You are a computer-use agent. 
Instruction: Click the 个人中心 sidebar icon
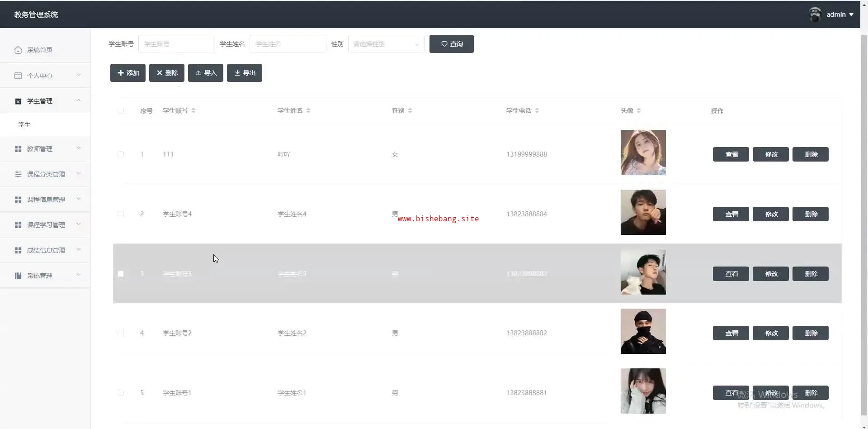[x=18, y=76]
